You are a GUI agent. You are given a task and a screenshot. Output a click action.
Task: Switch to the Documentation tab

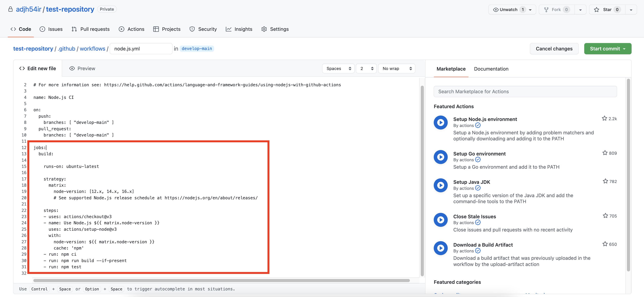point(491,69)
